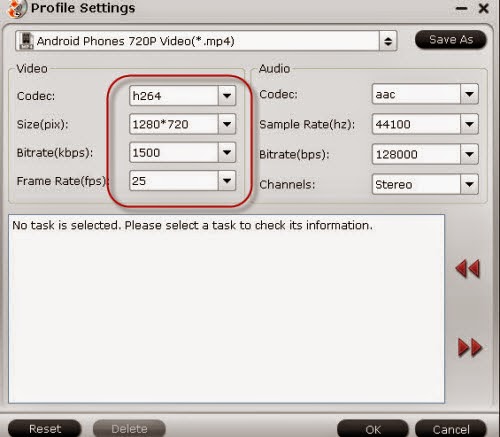The width and height of the screenshot is (500, 437).
Task: Click the phone icon in profile selector
Action: pos(26,41)
